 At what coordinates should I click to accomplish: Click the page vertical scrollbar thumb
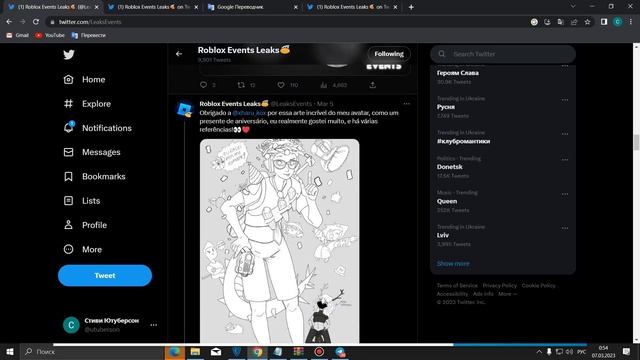coord(636,142)
